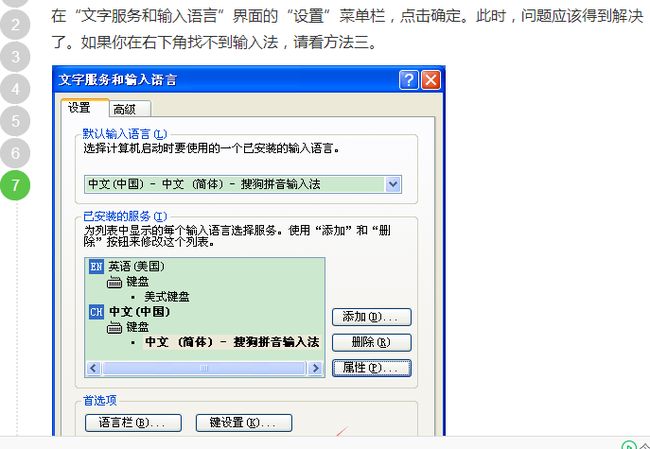
Task: Click the 添加(D)... button
Action: tap(371, 317)
